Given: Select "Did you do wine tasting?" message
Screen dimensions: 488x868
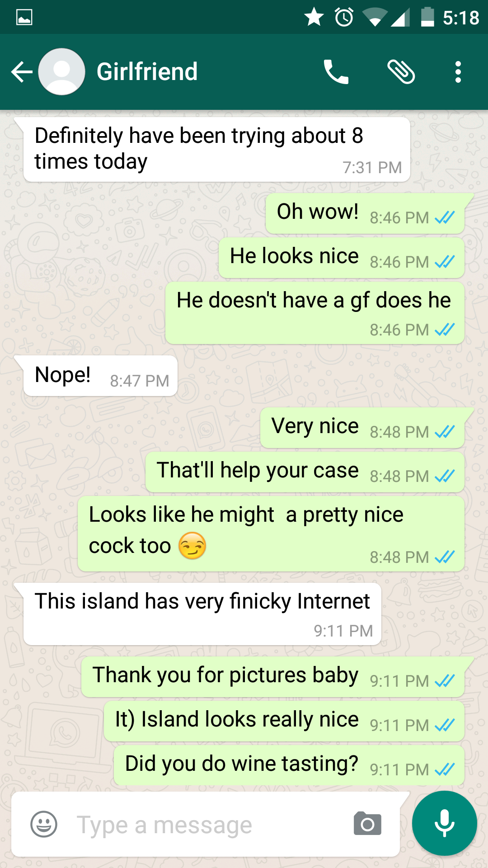Looking at the screenshot, I should coord(289,765).
